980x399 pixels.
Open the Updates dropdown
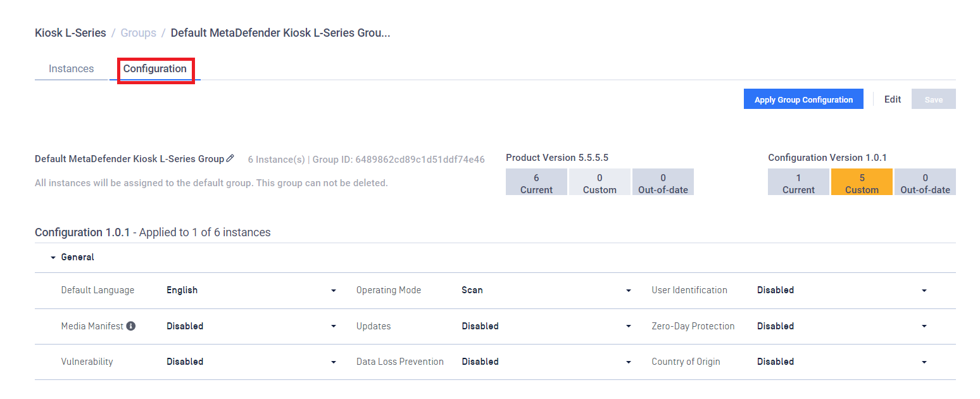tap(546, 327)
